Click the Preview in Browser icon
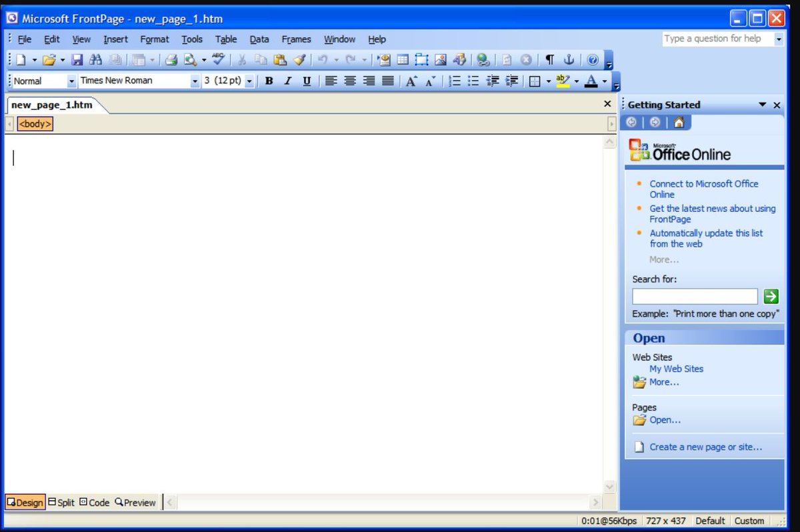800x532 pixels. 190,60
